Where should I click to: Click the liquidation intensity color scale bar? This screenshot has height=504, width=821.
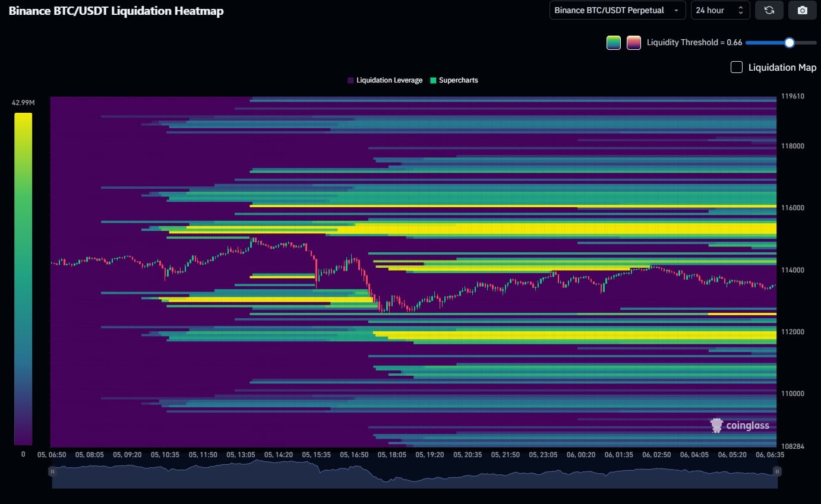23,279
